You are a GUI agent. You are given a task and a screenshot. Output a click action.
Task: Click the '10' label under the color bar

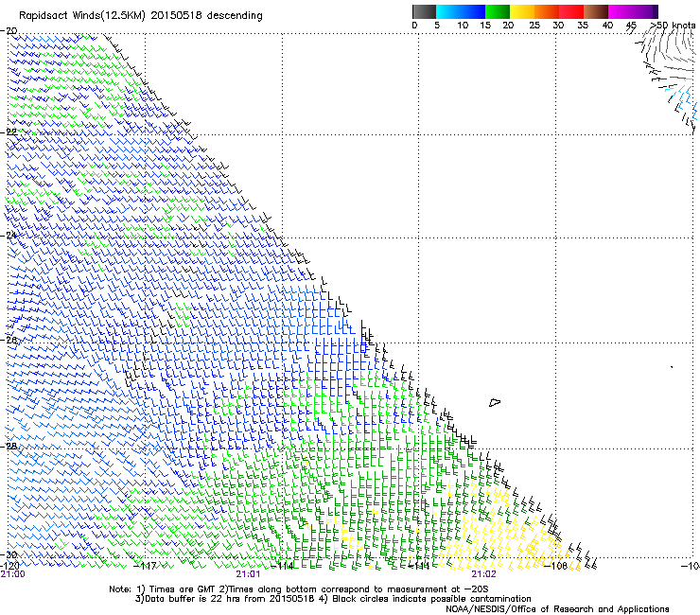click(x=463, y=25)
